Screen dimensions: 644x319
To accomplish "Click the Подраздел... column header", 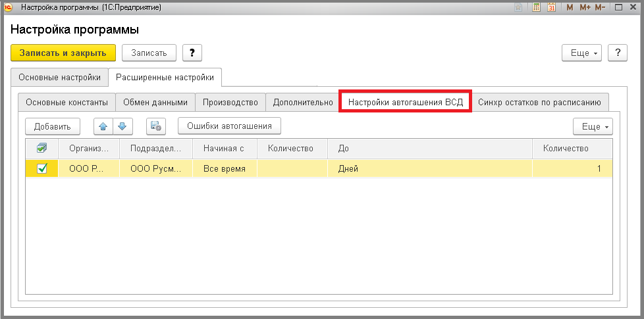I will pyautogui.click(x=155, y=149).
